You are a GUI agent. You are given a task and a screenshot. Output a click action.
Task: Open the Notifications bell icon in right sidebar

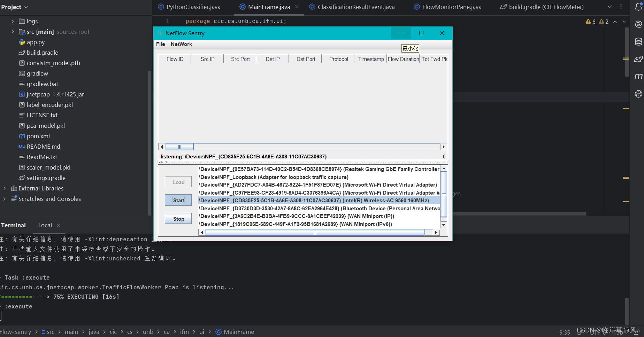tap(638, 7)
